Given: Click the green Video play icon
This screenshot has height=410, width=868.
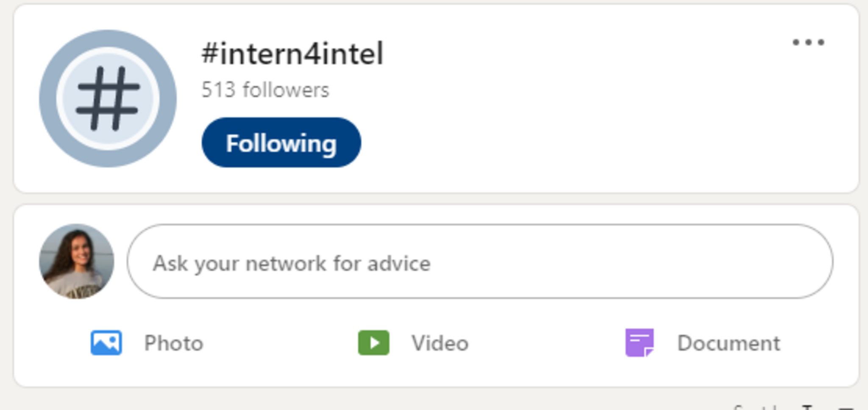Looking at the screenshot, I should coord(373,343).
